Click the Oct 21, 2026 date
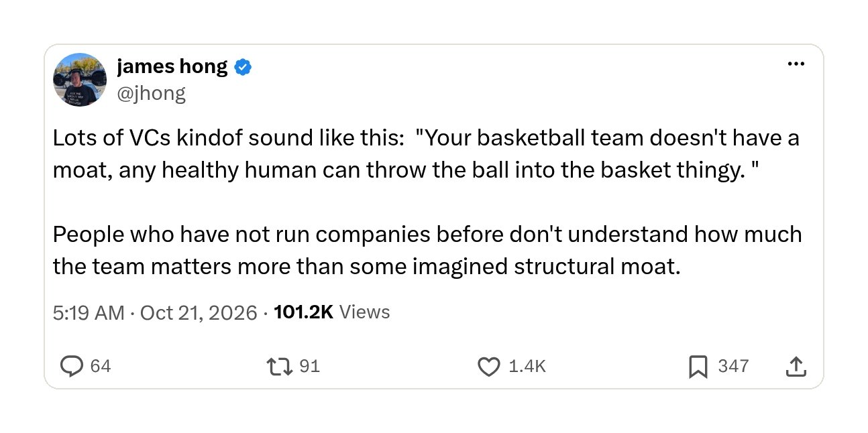 [199, 312]
